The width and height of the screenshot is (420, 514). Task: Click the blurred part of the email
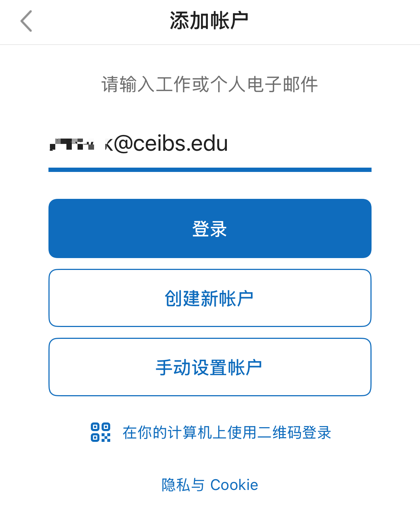(72, 144)
